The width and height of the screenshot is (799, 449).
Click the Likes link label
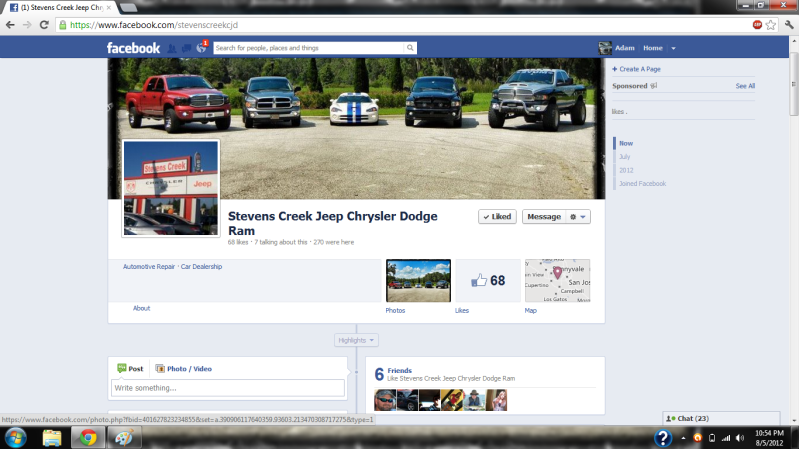pos(462,310)
